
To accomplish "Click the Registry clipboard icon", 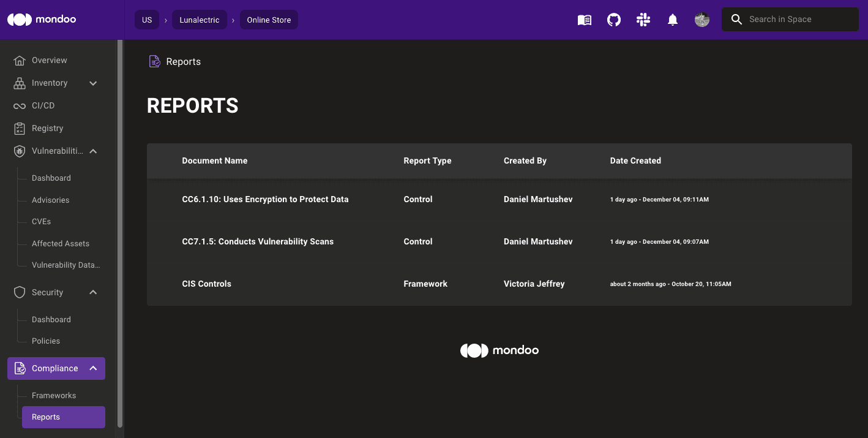I will [19, 128].
